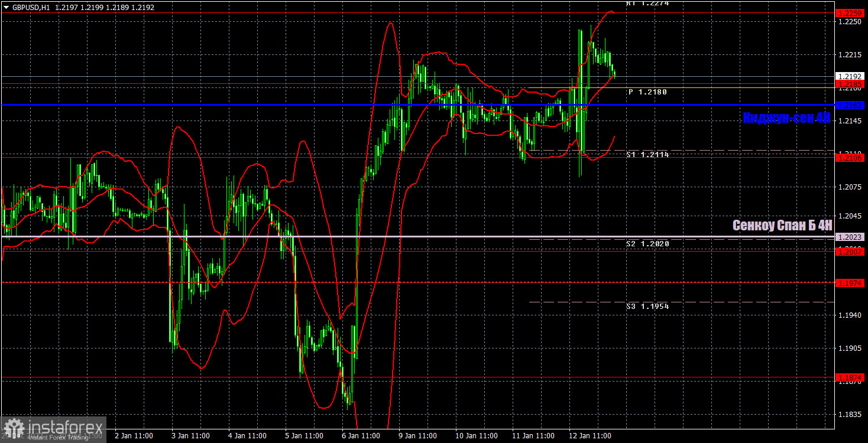Click the 10 Jan 11:00 time axis label
The image size is (868, 443).
475,436
